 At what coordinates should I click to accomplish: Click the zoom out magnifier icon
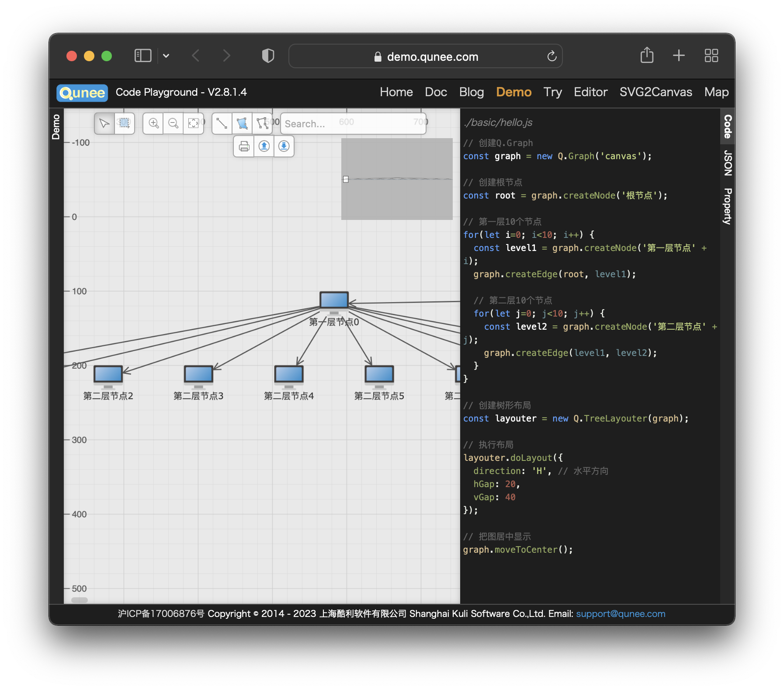coord(173,123)
